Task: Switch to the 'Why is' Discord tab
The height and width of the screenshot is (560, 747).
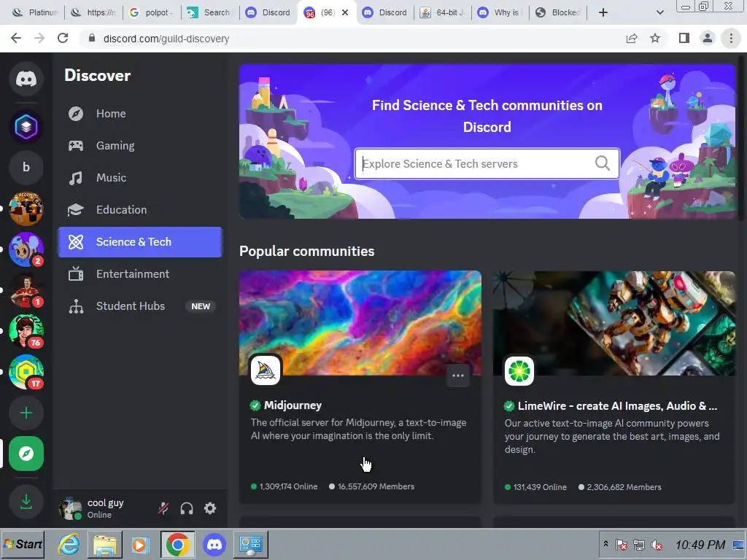Action: pyautogui.click(x=500, y=12)
